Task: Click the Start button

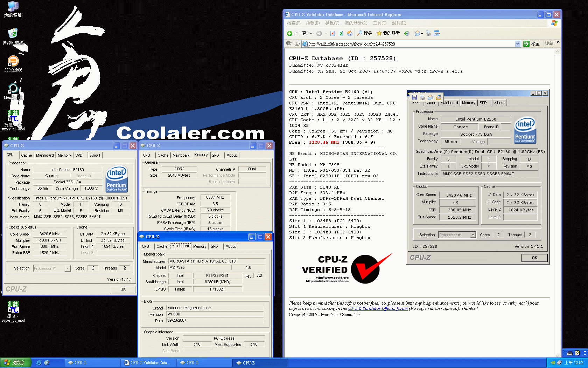Action: (x=16, y=363)
